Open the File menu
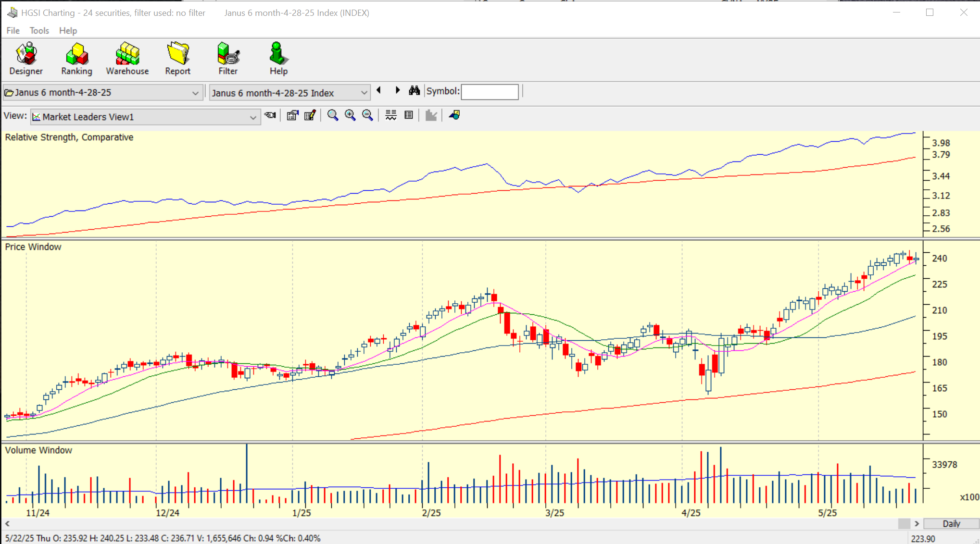Image resolution: width=980 pixels, height=544 pixels. [13, 30]
